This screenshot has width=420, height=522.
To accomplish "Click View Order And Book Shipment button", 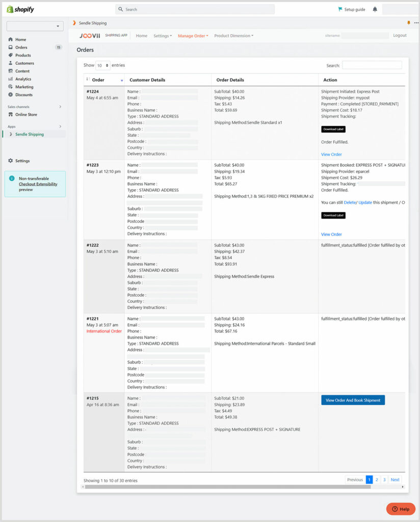I will coord(353,400).
